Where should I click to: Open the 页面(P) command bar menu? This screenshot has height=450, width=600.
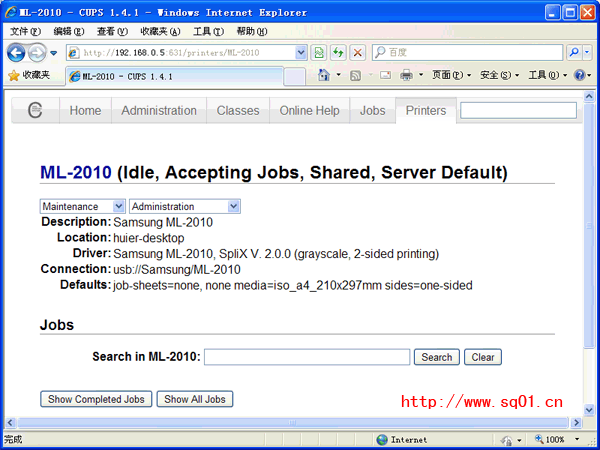[451, 75]
